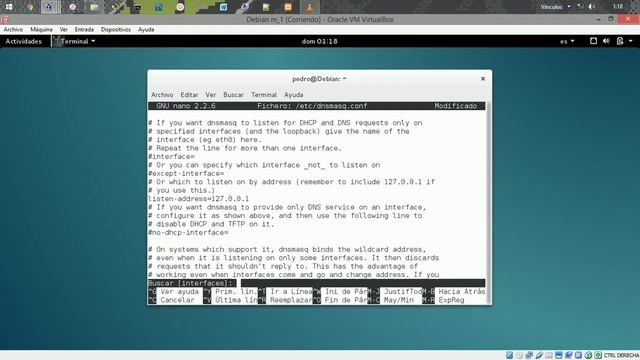Click the GNOME battery status icon
640x360 pixels.
click(620, 41)
